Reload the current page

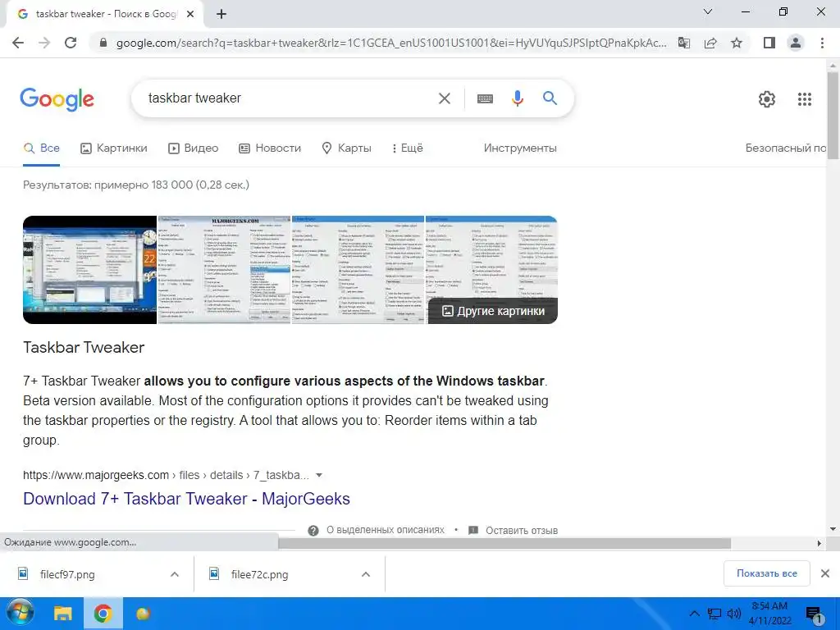pyautogui.click(x=71, y=43)
